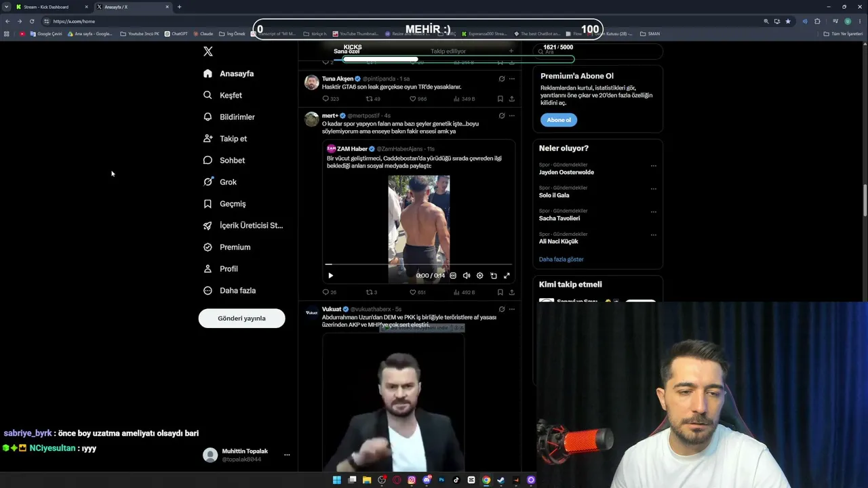The image size is (868, 488).
Task: Reload the page
Action: (32, 21)
